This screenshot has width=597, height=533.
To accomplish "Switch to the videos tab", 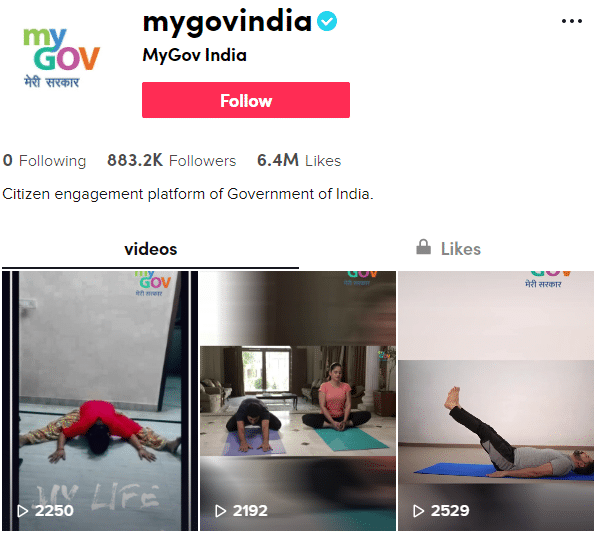I will 150,249.
